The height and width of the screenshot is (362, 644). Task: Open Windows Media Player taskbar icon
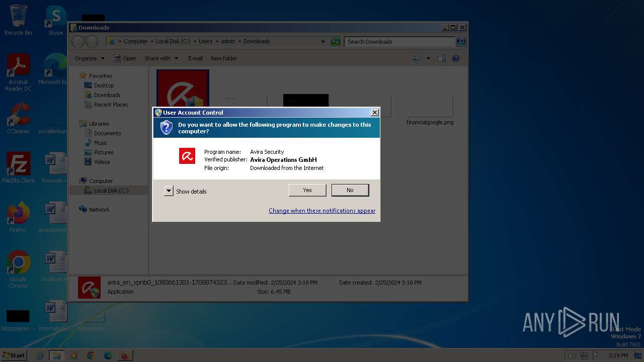click(74, 355)
